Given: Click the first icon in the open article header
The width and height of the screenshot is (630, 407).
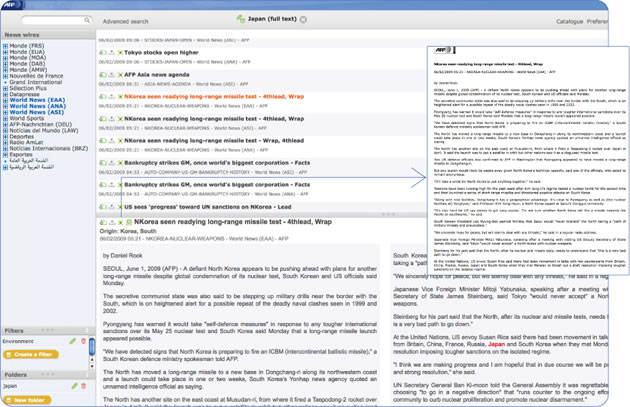Looking at the screenshot, I should pyautogui.click(x=103, y=222).
